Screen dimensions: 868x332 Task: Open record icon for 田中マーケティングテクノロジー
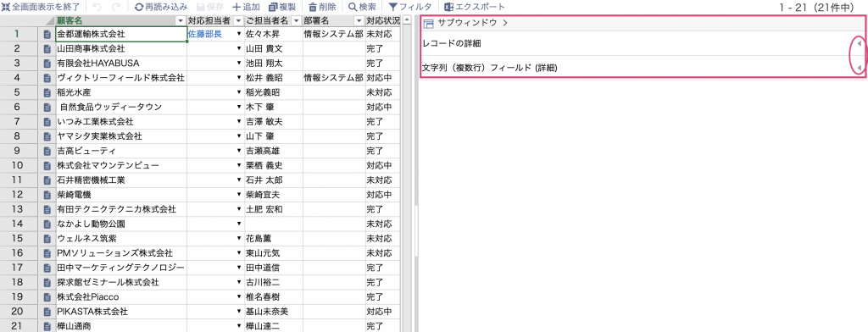[47, 268]
